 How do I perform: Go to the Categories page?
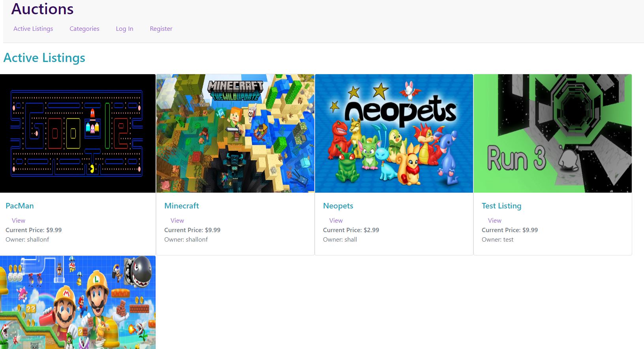coord(84,29)
